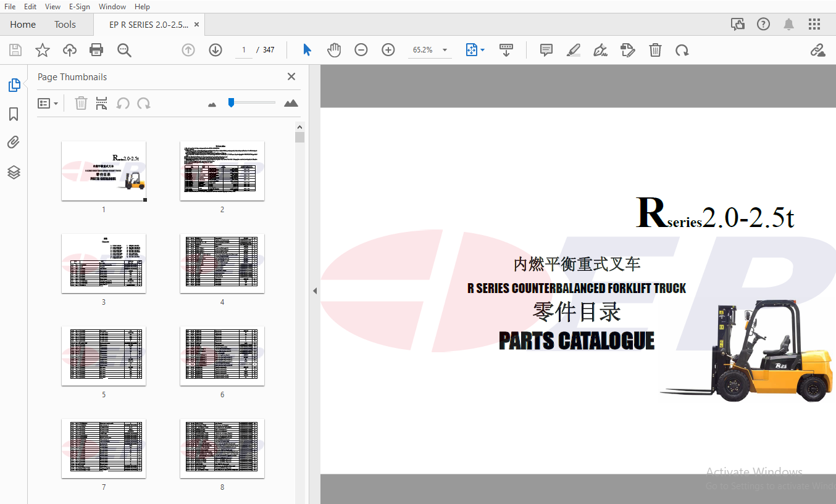Select page 8 thumbnail
The image size is (836, 504).
(222, 448)
